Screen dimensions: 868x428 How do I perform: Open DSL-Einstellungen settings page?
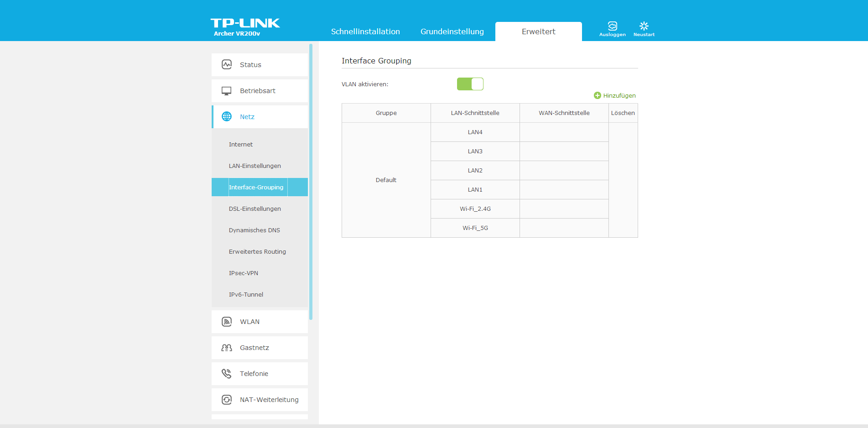coord(255,209)
